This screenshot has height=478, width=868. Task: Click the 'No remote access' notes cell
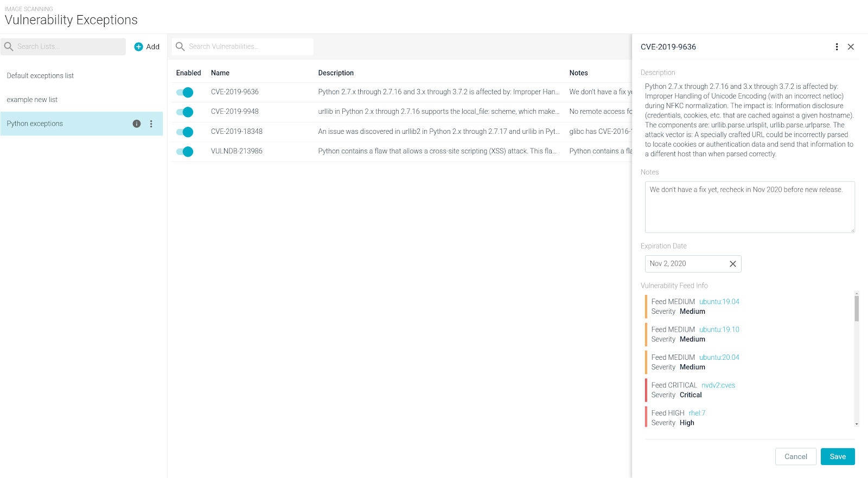pyautogui.click(x=601, y=112)
